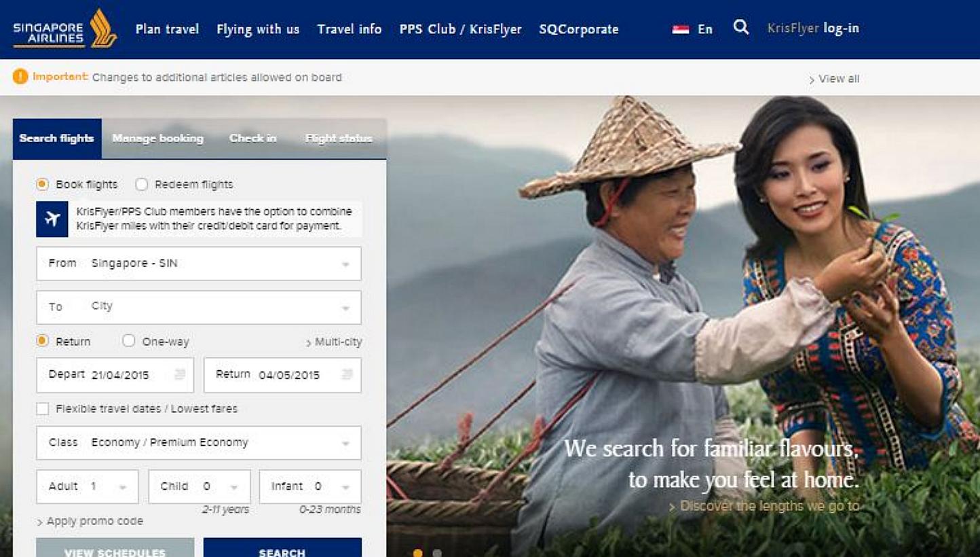Open the Plan travel menu
The width and height of the screenshot is (980, 557).
pos(168,29)
